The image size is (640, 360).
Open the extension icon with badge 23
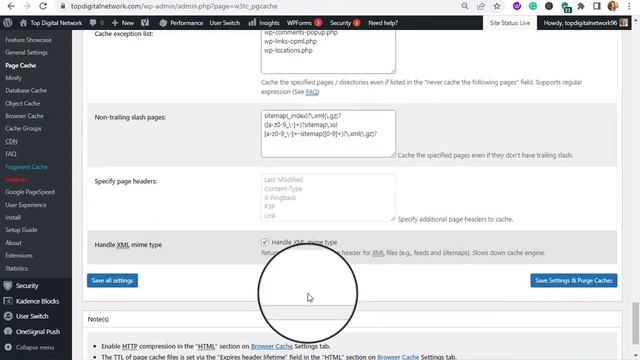565,7
